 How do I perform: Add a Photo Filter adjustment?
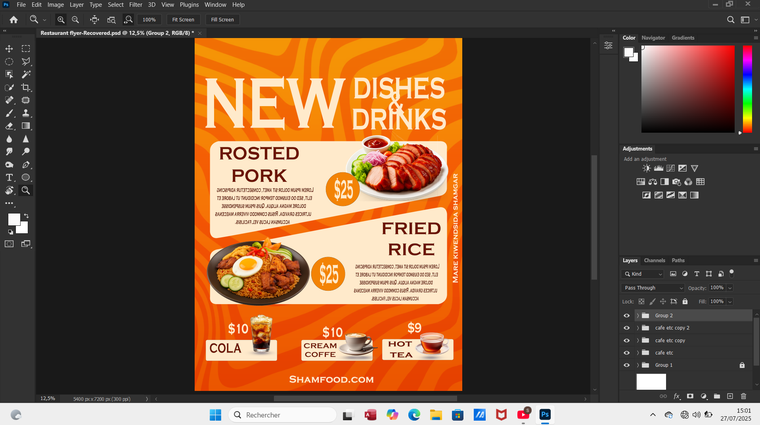[676, 182]
